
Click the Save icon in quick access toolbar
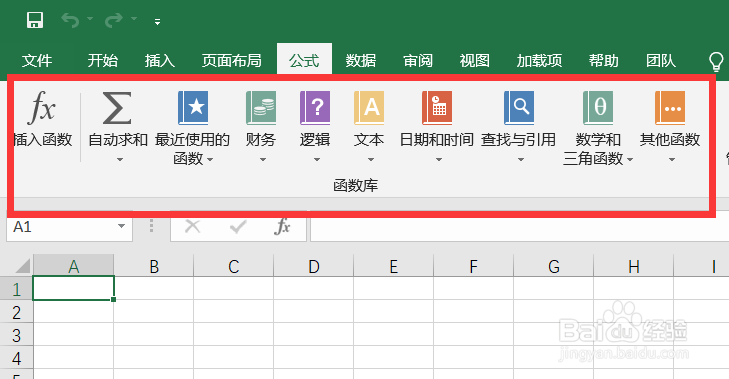click(35, 20)
